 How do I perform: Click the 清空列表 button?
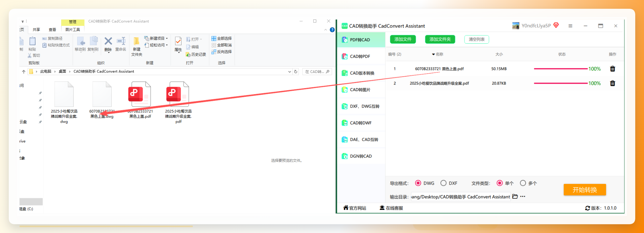pos(477,39)
